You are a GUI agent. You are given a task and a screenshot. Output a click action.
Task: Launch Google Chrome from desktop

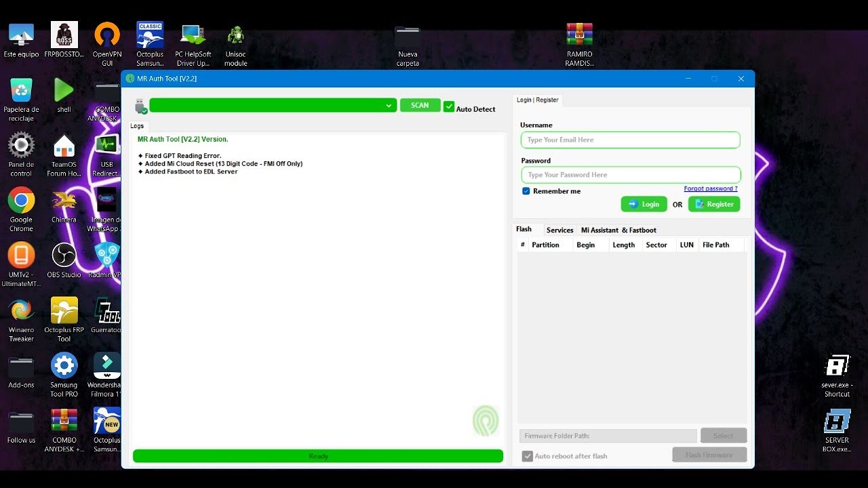21,209
